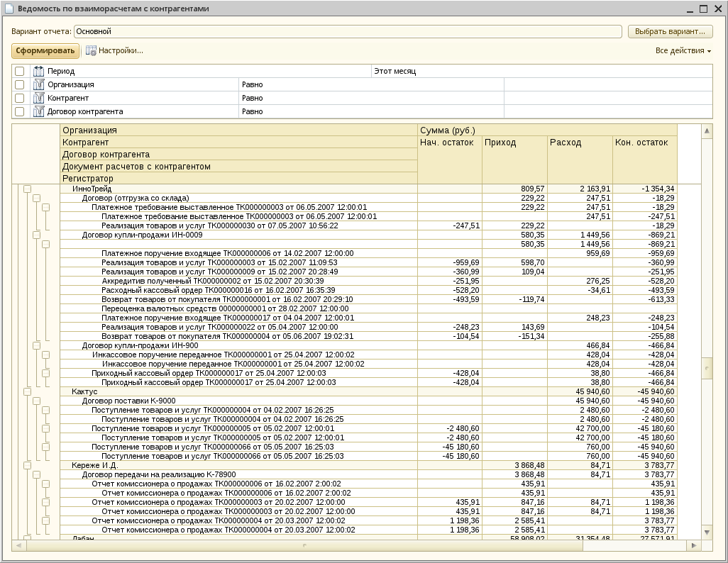Image resolution: width=728 pixels, height=563 pixels.
Task: Click the filter icon beside Договор контрагента
Action: pyautogui.click(x=38, y=111)
